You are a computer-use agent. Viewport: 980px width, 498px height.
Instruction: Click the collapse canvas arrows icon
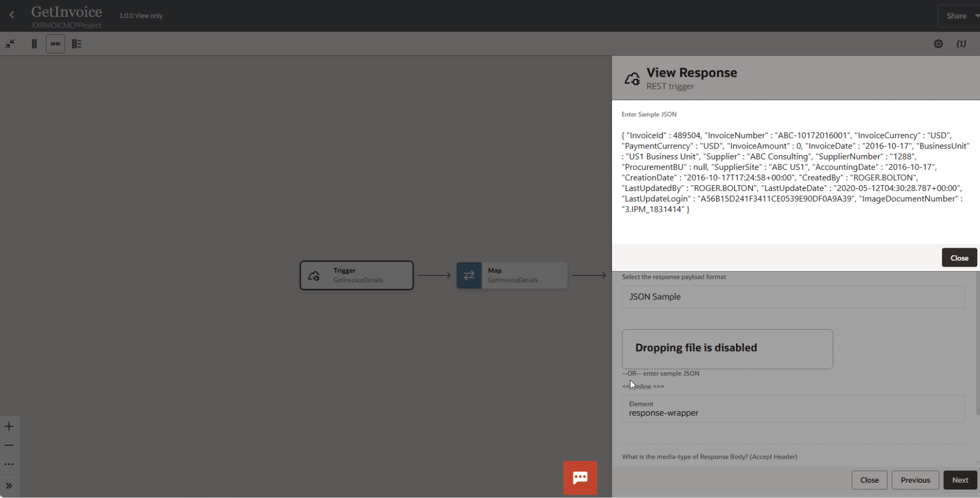tap(10, 44)
